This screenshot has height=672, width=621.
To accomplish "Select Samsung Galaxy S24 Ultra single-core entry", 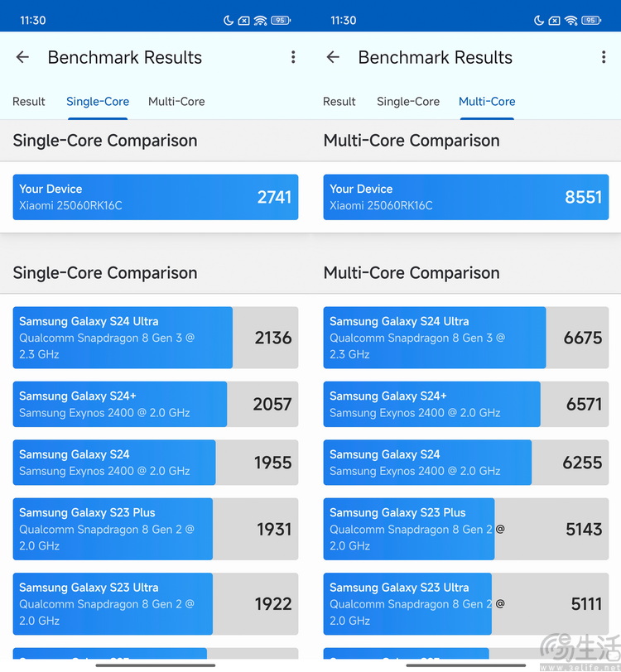I will (156, 338).
